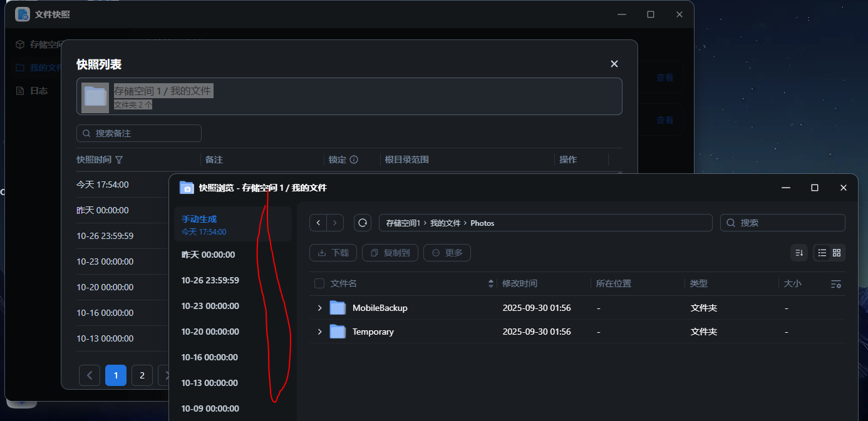Click the sort arrows on 文件名 column

(x=490, y=283)
